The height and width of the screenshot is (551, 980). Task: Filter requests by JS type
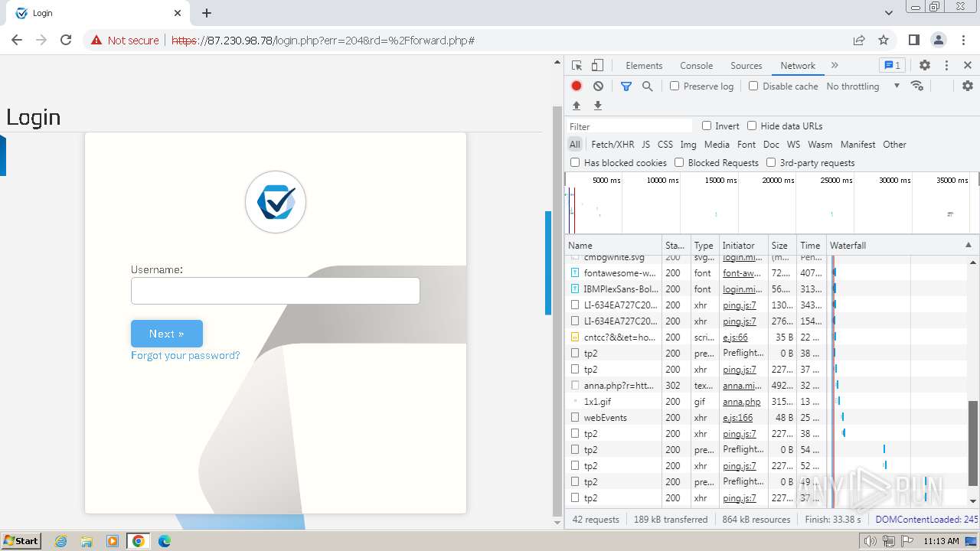(645, 144)
